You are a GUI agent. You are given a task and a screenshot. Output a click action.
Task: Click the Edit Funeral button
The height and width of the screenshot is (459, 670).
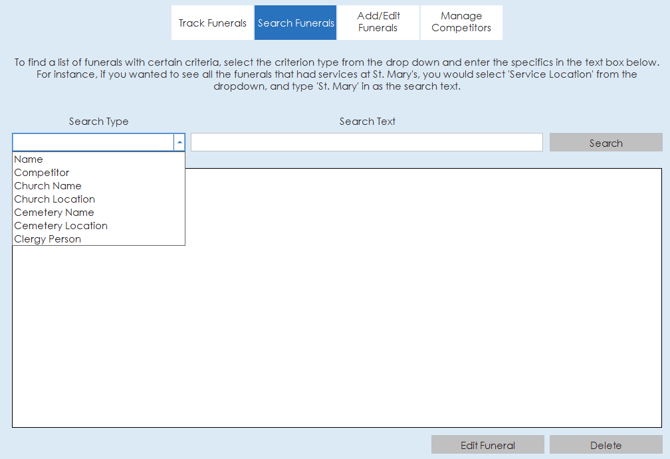tap(488, 445)
